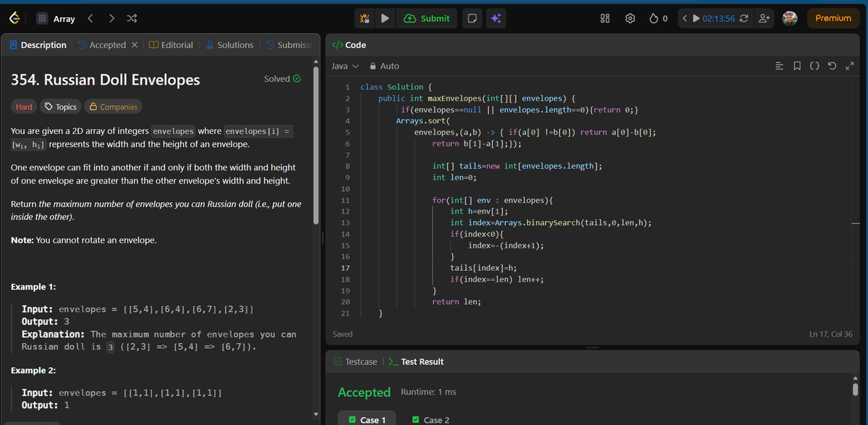Format code with the align-lines icon
Screen dimensions: 868x425
coord(778,67)
